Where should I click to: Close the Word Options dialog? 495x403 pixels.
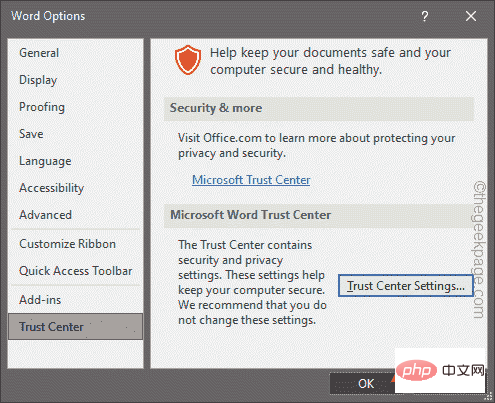coord(471,16)
